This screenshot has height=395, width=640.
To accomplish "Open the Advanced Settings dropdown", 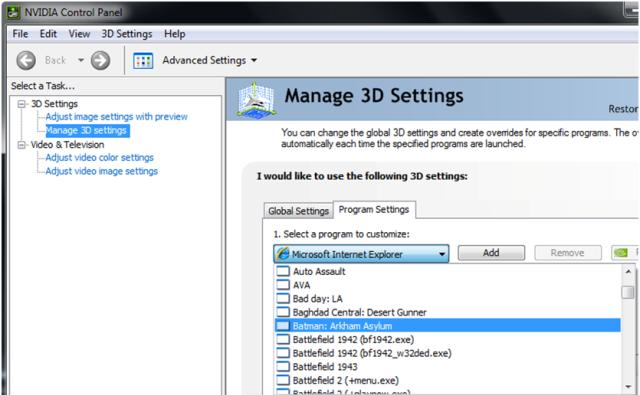I will pyautogui.click(x=254, y=60).
